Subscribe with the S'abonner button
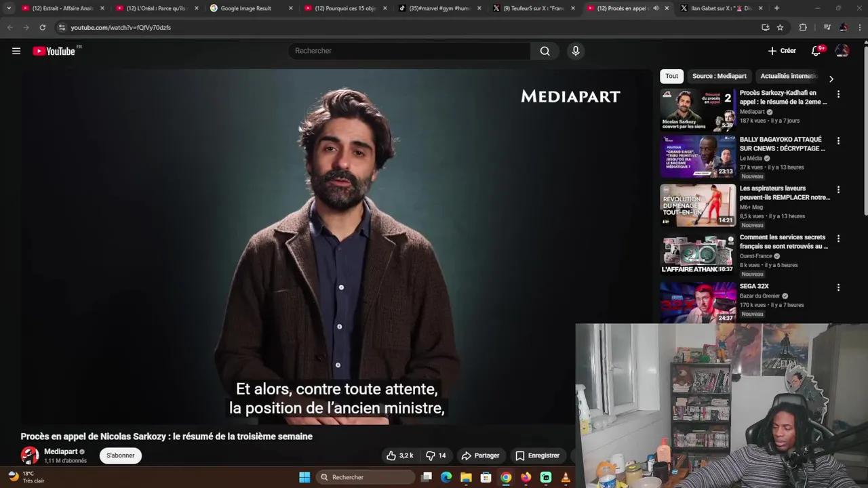The width and height of the screenshot is (868, 488). pos(121,455)
